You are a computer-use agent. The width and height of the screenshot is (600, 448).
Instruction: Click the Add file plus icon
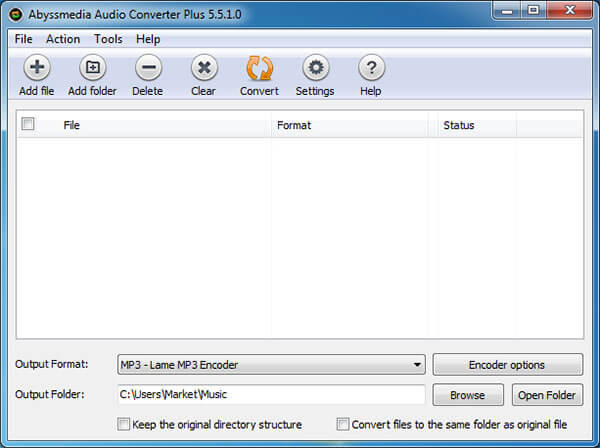coord(37,67)
